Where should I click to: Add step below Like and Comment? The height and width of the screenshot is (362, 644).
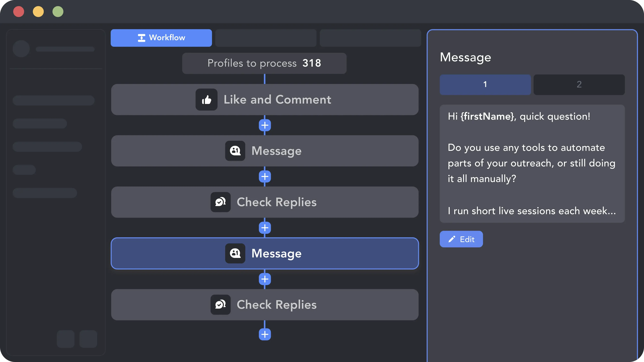(265, 125)
